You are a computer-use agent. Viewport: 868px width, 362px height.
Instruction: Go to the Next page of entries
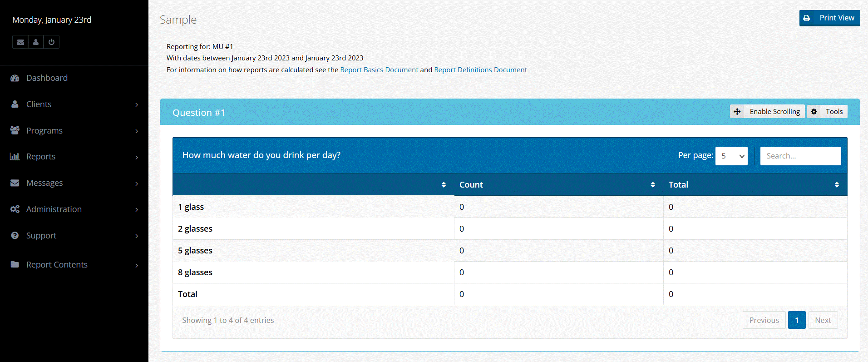823,320
